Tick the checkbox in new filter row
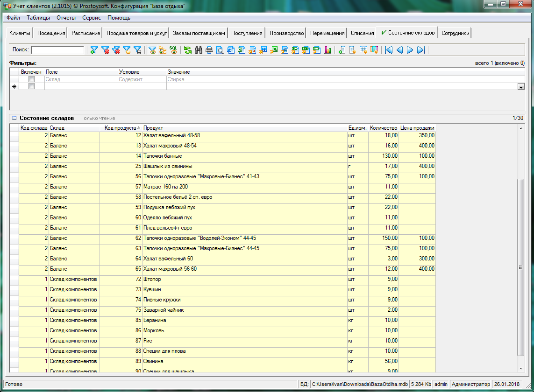534x392 pixels. [31, 86]
